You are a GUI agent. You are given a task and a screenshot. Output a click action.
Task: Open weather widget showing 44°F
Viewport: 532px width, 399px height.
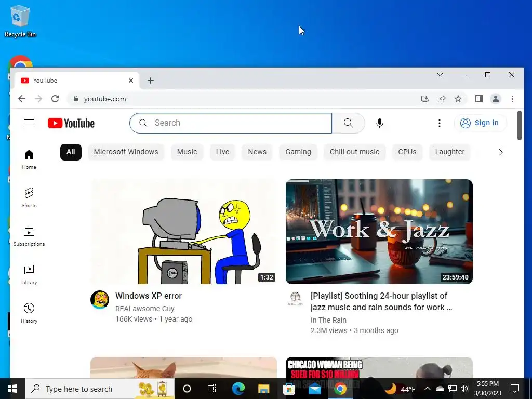[401, 389]
